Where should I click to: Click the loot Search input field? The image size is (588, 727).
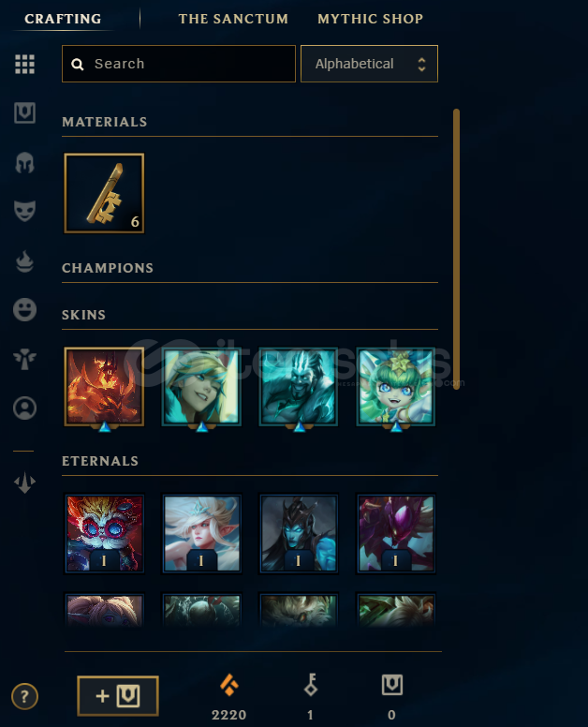click(179, 64)
